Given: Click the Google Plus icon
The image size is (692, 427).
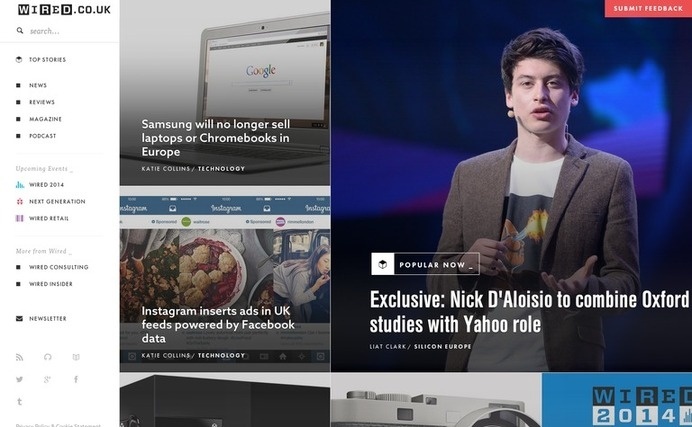Looking at the screenshot, I should point(47,380).
